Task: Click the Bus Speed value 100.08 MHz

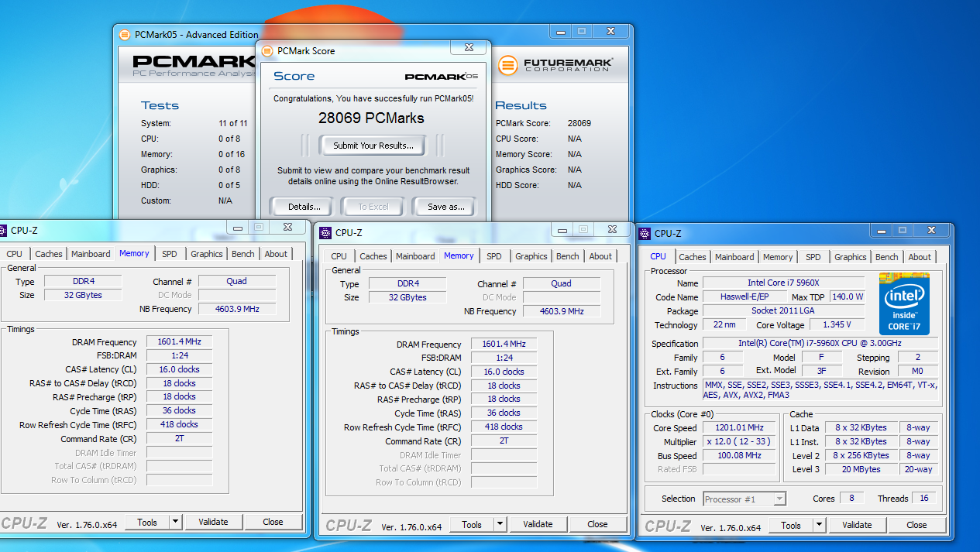Action: [x=740, y=456]
